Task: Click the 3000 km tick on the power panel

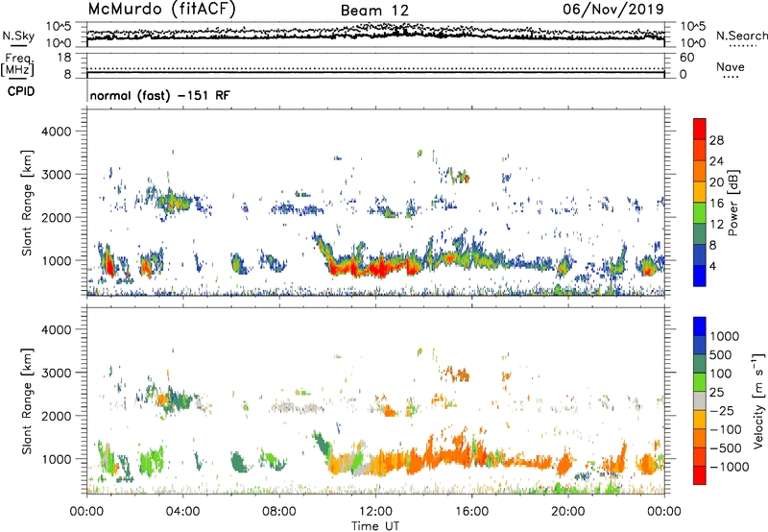Action: (56, 175)
